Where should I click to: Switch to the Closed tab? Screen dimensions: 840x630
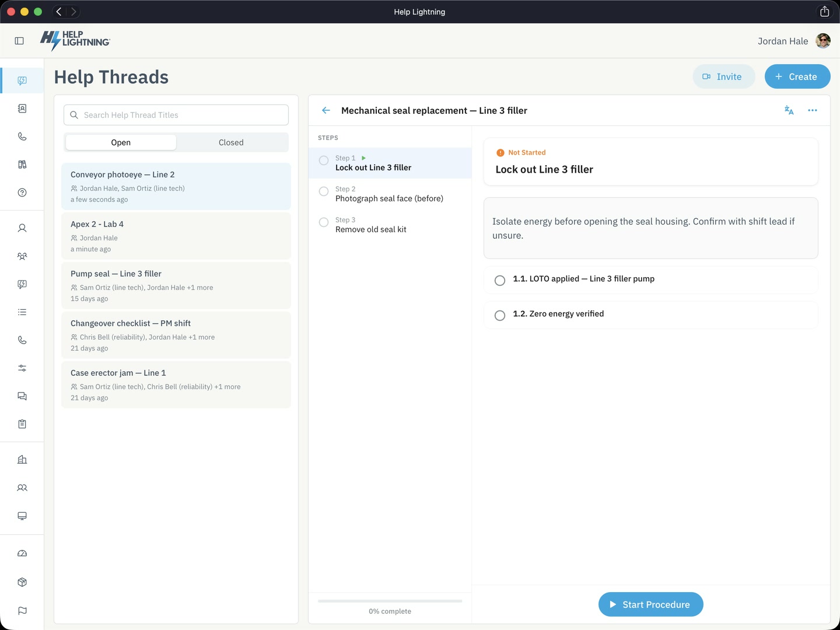click(x=231, y=142)
